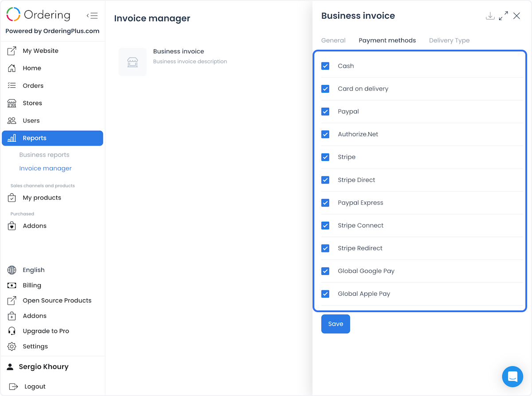Click the My products bag icon
Viewport: 532px width, 396px height.
click(12, 198)
